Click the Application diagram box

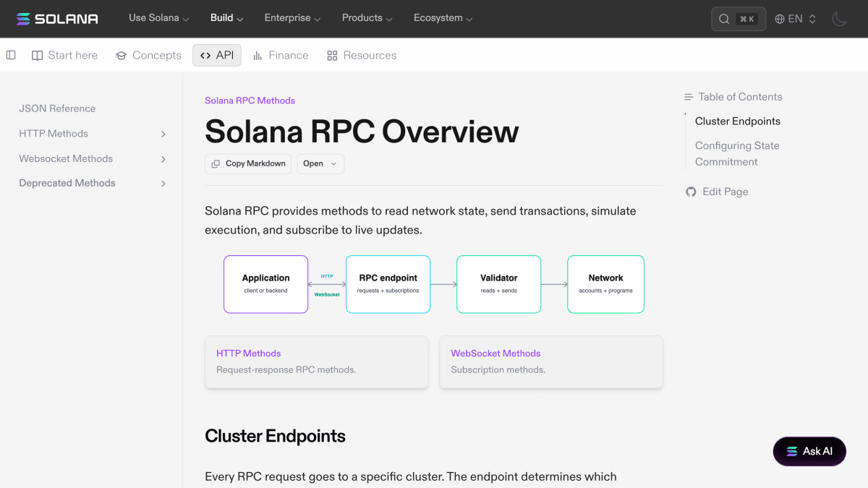[265, 284]
